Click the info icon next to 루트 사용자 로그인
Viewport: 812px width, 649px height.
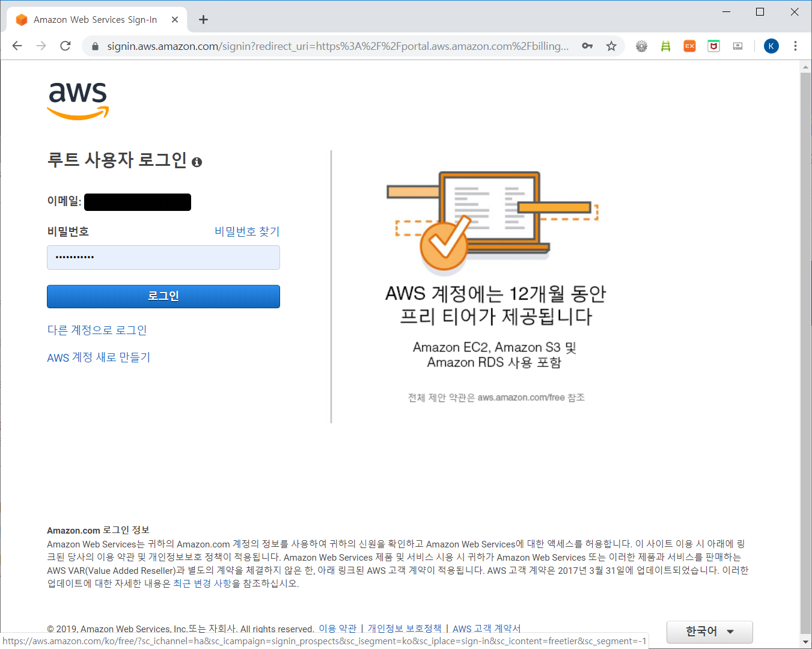coord(197,162)
